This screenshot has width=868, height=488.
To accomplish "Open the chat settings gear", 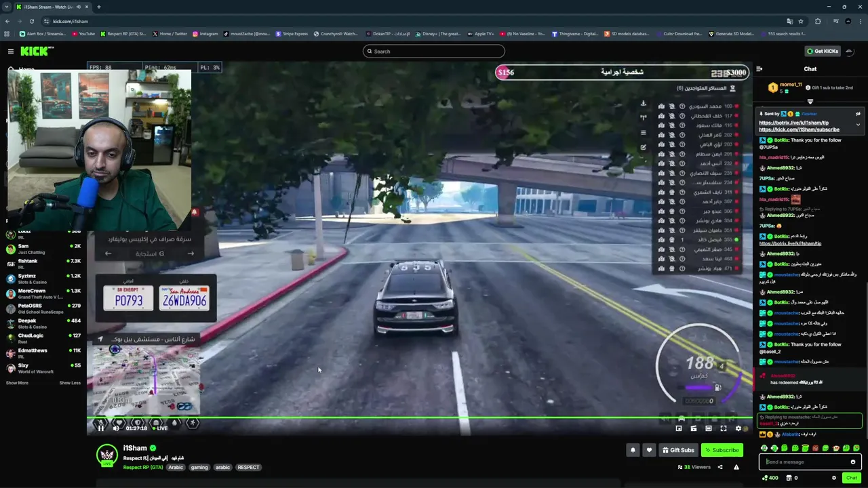I will coord(834,478).
